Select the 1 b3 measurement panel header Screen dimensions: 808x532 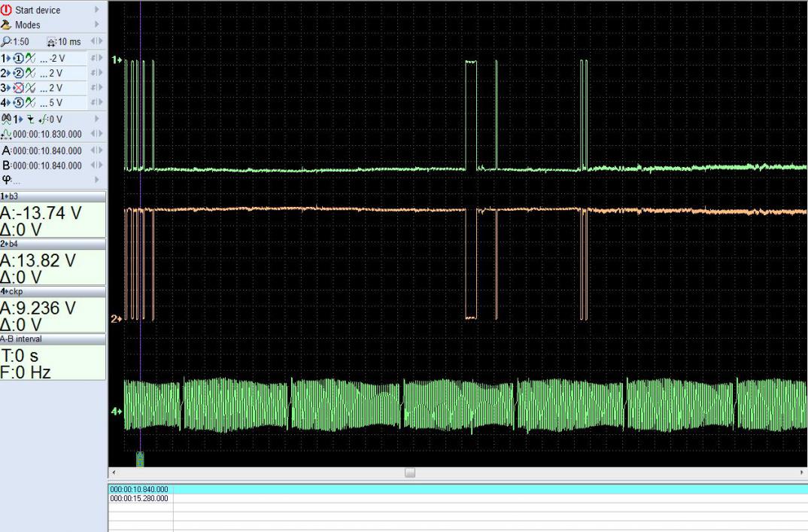[x=53, y=196]
